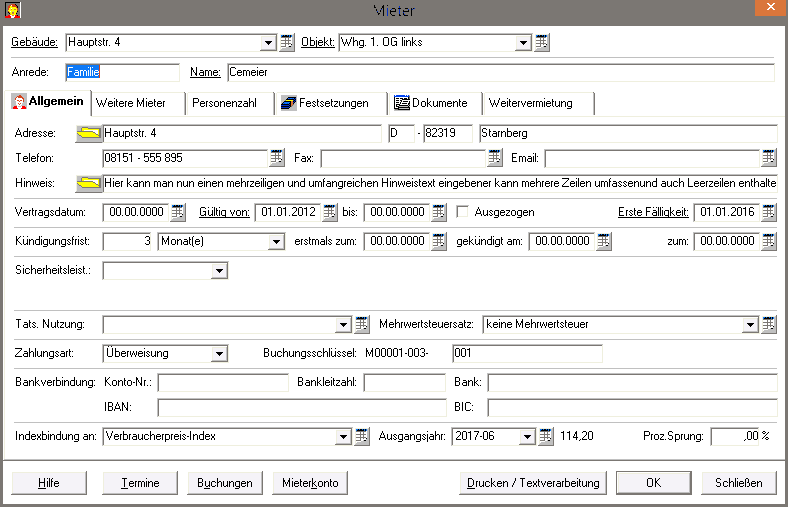
Task: Click into the IBAN input field
Action: [x=301, y=407]
